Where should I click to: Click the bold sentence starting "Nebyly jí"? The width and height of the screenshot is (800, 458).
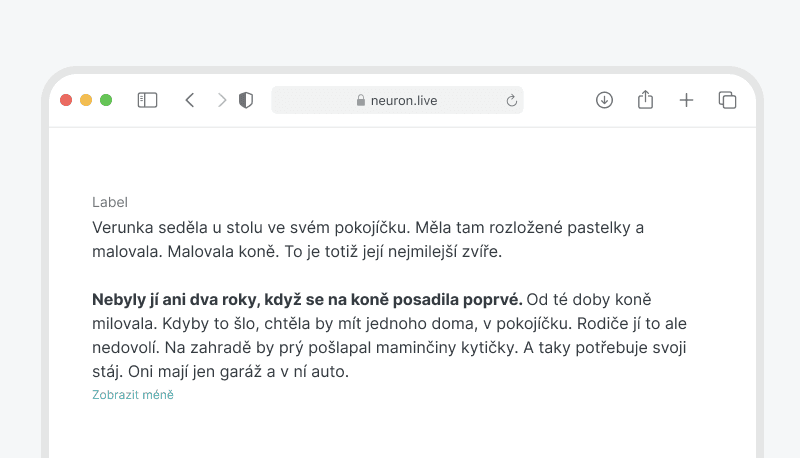click(x=307, y=299)
